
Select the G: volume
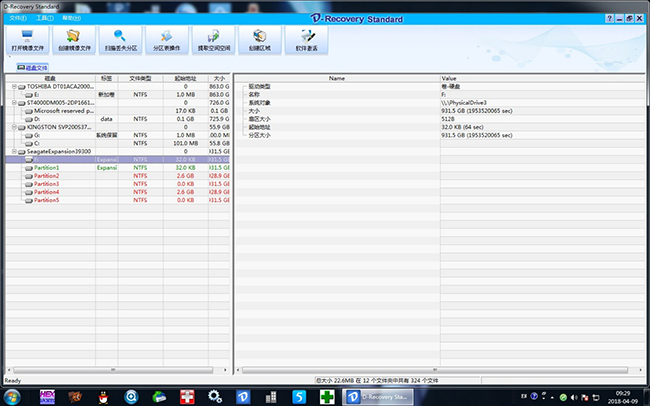(x=37, y=135)
